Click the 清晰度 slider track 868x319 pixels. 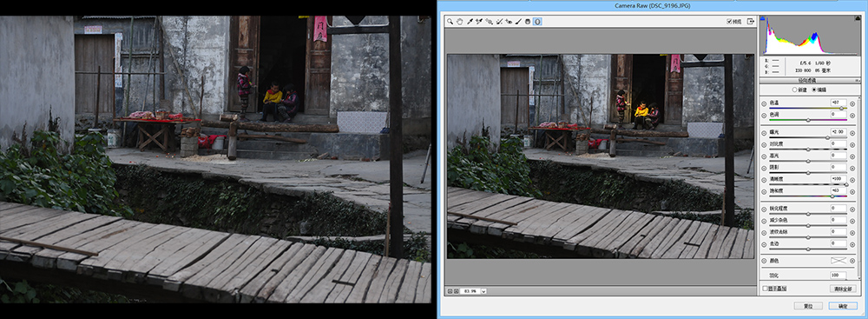pos(808,185)
